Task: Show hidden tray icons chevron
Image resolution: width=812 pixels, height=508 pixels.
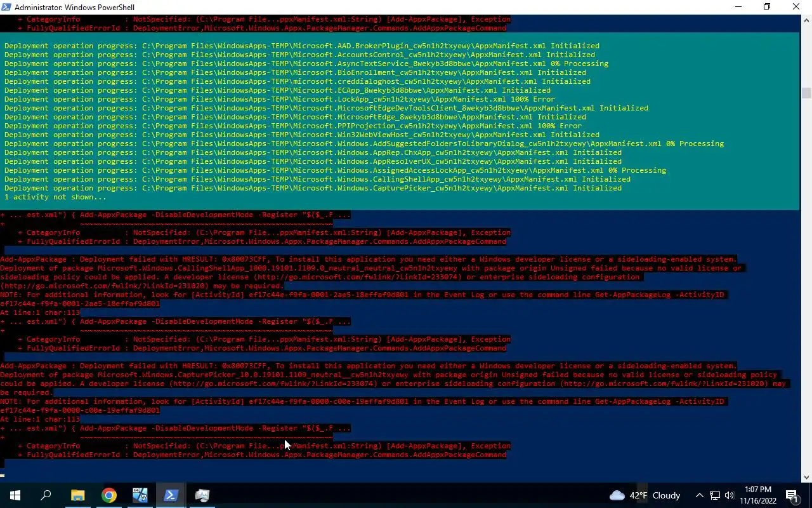Action: pos(700,495)
